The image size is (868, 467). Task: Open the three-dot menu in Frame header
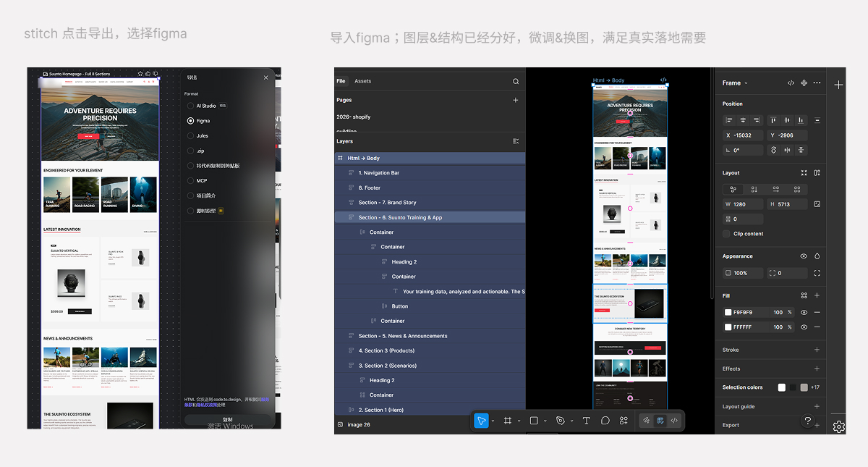817,83
